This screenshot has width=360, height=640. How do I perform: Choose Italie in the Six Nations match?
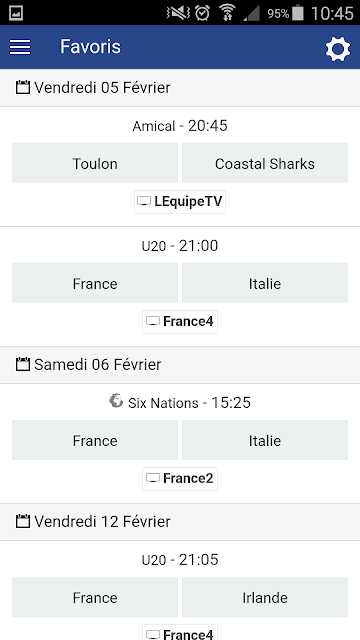click(265, 440)
